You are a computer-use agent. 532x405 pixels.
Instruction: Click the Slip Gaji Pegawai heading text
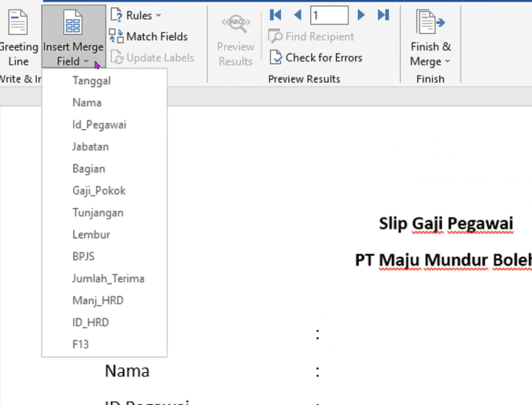tap(445, 224)
